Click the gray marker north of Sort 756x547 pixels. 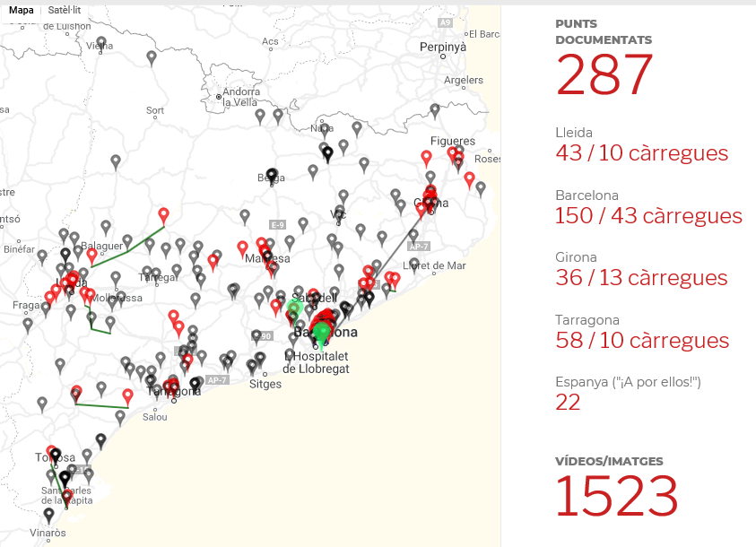pyautogui.click(x=152, y=57)
